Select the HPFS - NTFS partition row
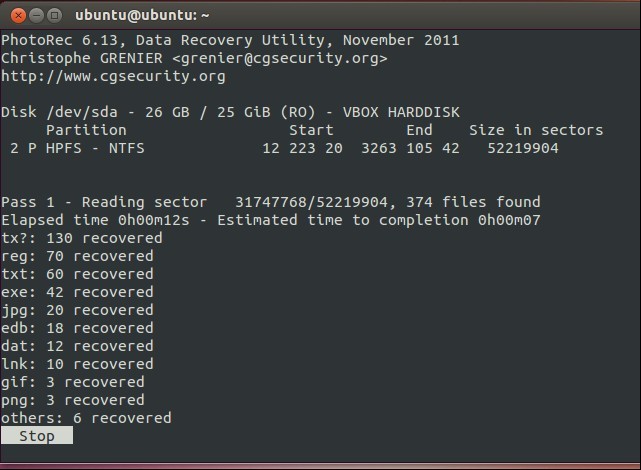This screenshot has width=641, height=470. click(x=284, y=148)
